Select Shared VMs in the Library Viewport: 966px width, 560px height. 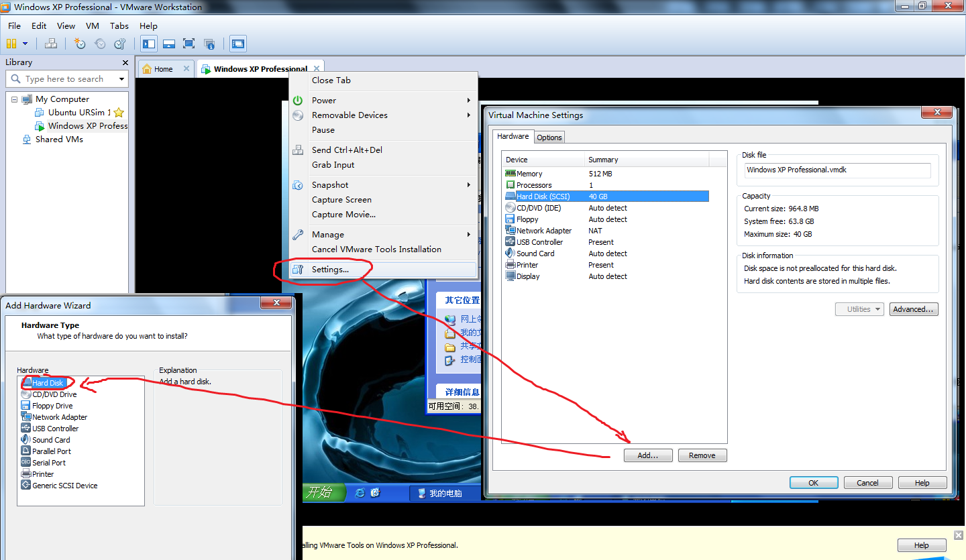pos(59,139)
